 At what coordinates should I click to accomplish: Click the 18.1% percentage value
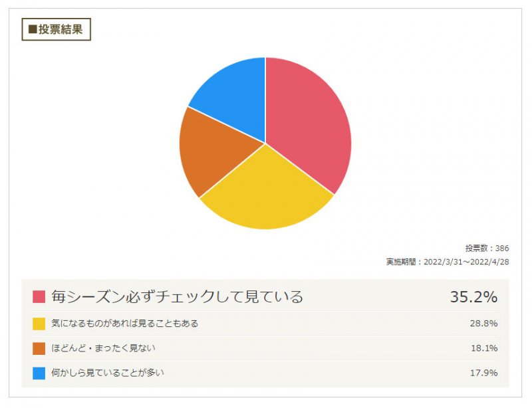tap(484, 348)
